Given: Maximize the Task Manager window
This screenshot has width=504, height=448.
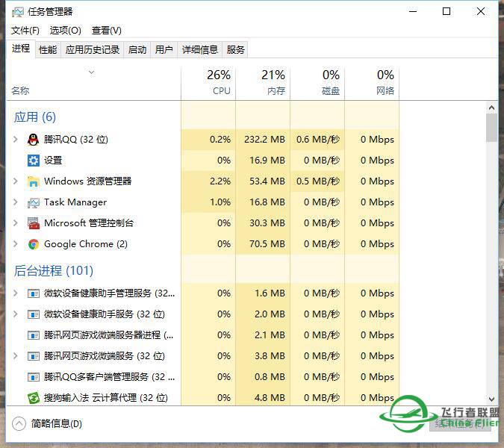Looking at the screenshot, I should point(447,11).
